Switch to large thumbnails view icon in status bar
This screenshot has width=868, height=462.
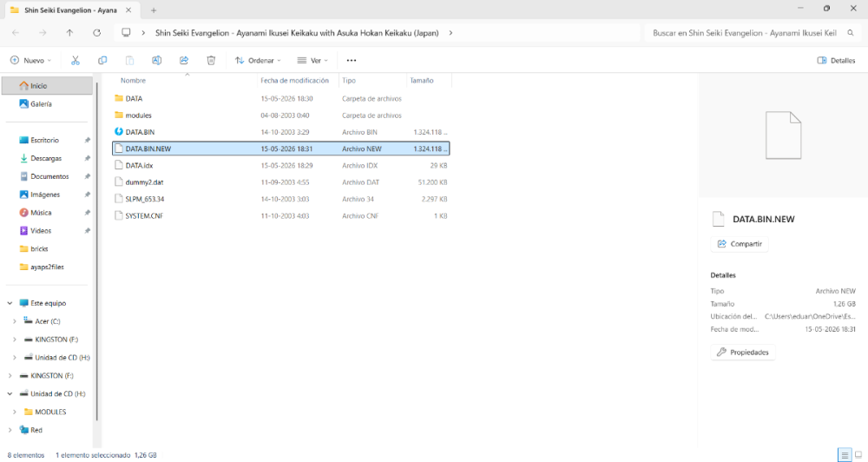pyautogui.click(x=858, y=455)
